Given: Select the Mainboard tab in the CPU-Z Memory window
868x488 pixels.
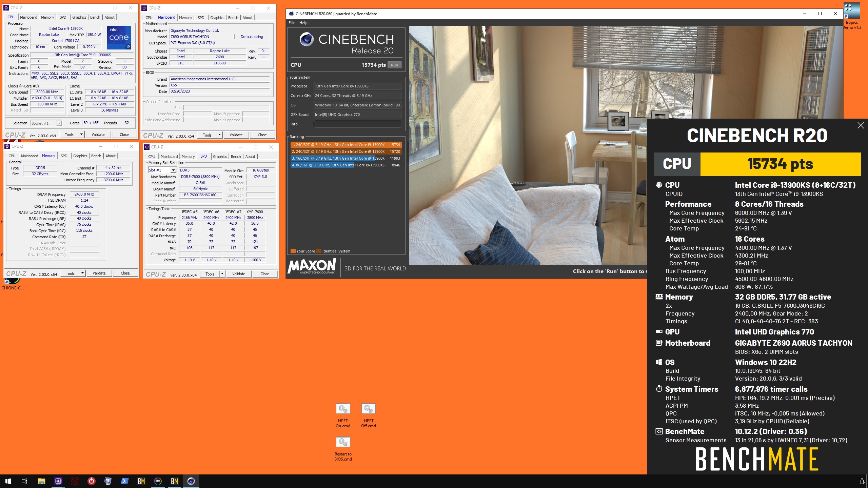Looking at the screenshot, I should click(29, 156).
